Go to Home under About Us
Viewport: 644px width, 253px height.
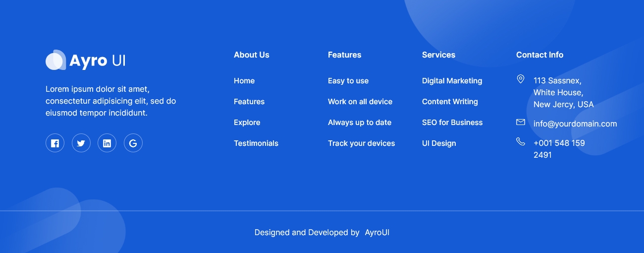tap(244, 81)
